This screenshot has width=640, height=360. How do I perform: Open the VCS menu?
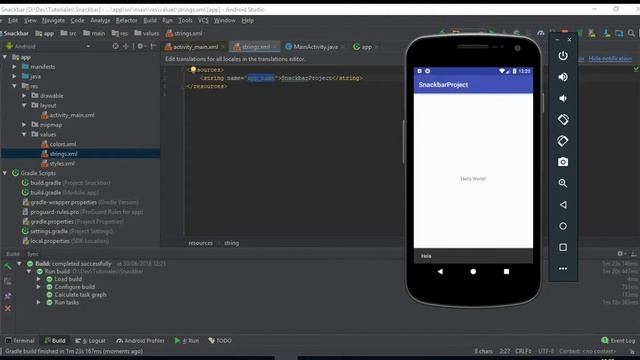pos(203,20)
